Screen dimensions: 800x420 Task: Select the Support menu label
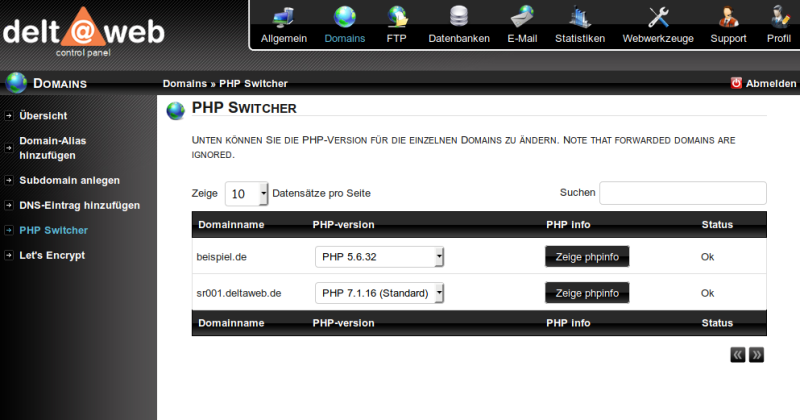click(729, 38)
